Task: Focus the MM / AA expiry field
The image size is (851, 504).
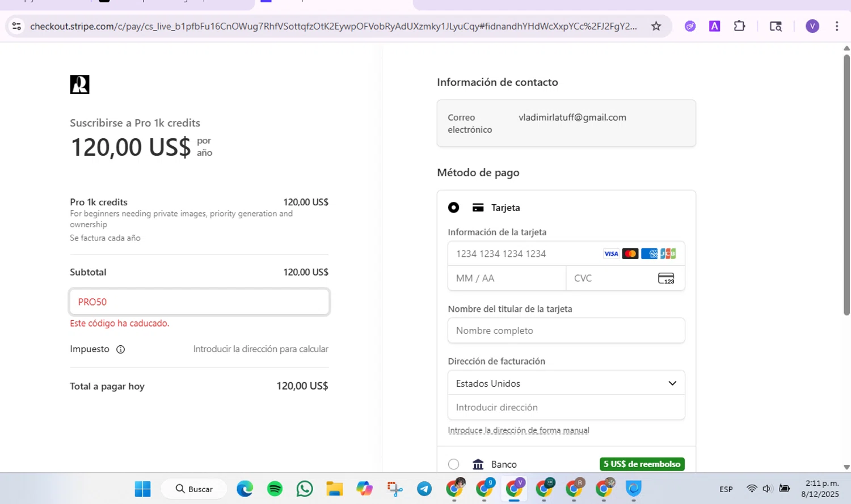Action: click(x=507, y=278)
